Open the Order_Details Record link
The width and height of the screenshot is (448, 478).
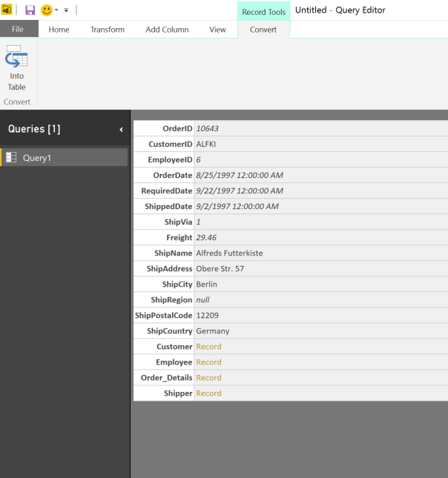pyautogui.click(x=208, y=378)
